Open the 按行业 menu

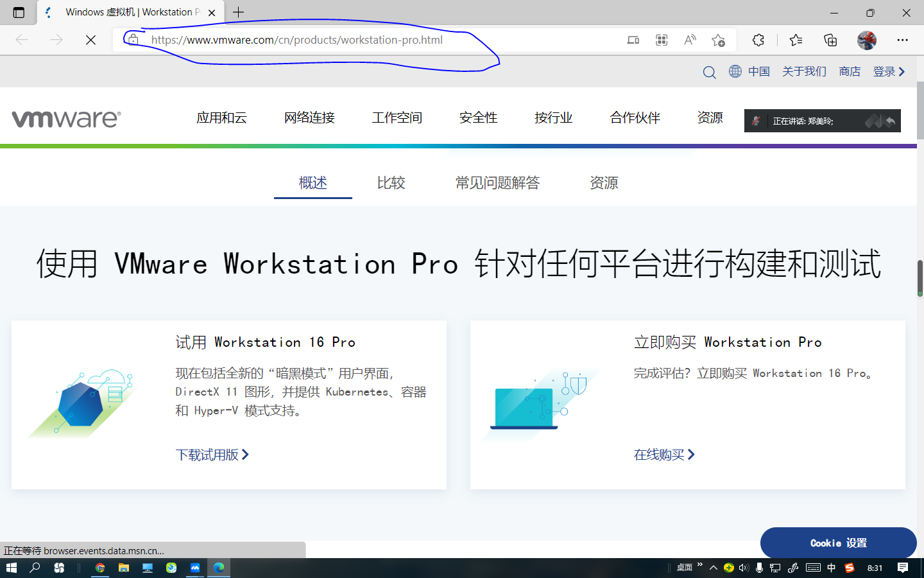(553, 118)
